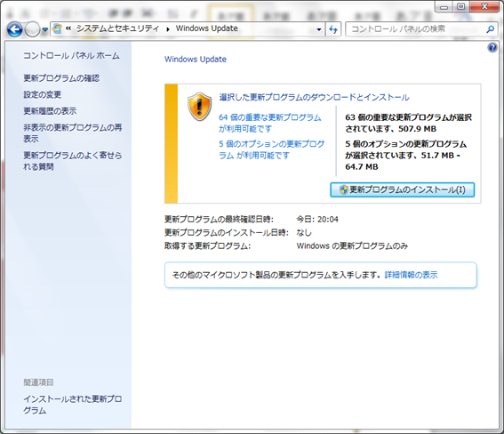Click 詳細情報の表示 link

(411, 275)
